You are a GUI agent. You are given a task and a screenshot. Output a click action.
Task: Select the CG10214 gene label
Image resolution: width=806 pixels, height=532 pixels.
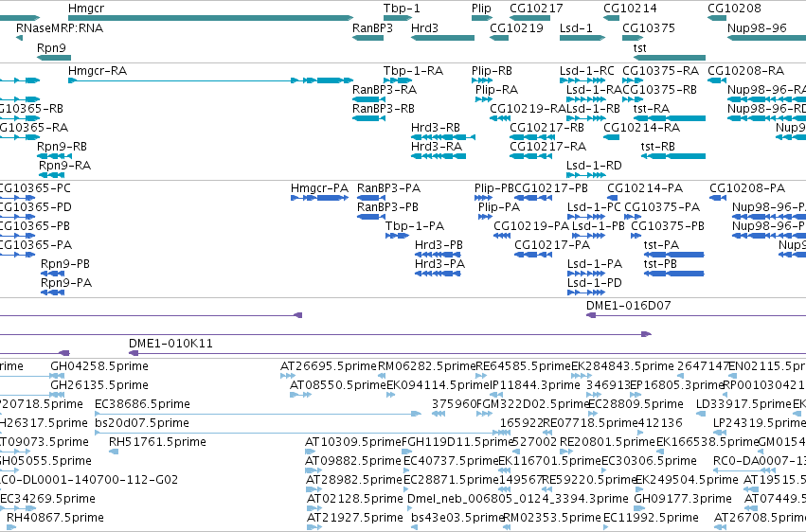click(630, 9)
